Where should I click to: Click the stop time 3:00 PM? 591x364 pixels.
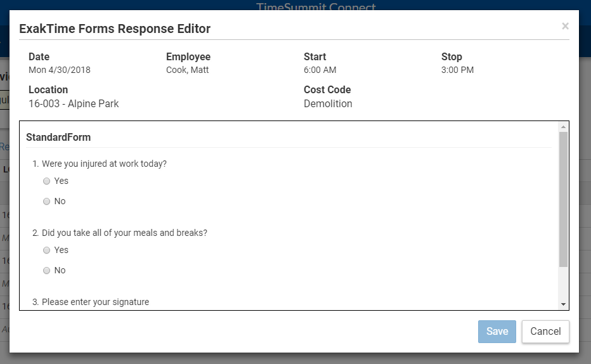click(x=458, y=70)
